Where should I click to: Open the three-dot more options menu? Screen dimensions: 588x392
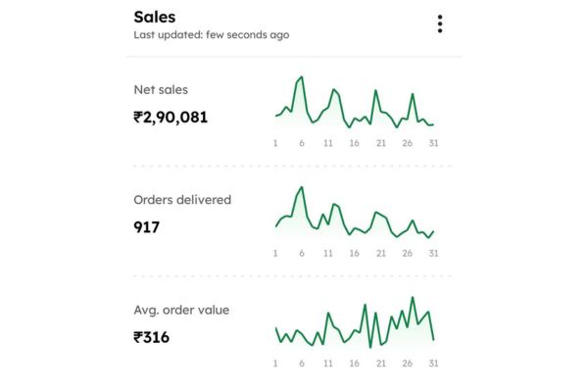(x=440, y=24)
